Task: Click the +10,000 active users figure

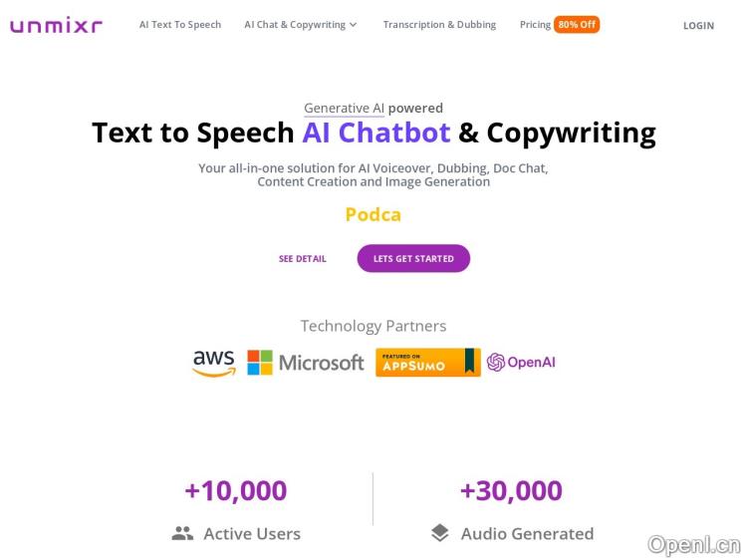Action: pyautogui.click(x=235, y=491)
